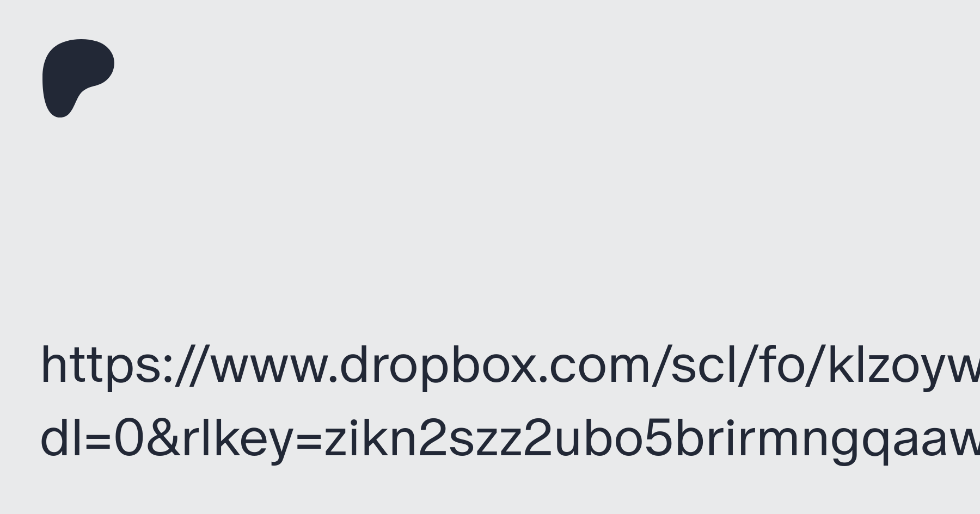Click the ampersand in the URL
Image resolution: width=980 pixels, height=514 pixels.
pyautogui.click(x=163, y=439)
